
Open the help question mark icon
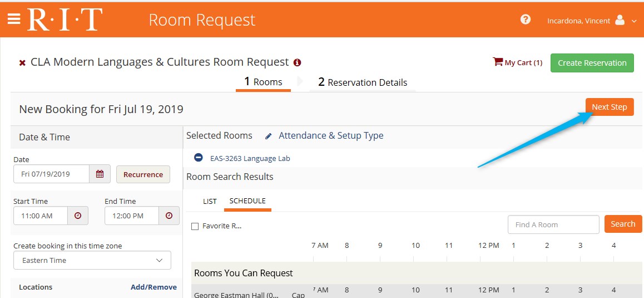(x=526, y=19)
